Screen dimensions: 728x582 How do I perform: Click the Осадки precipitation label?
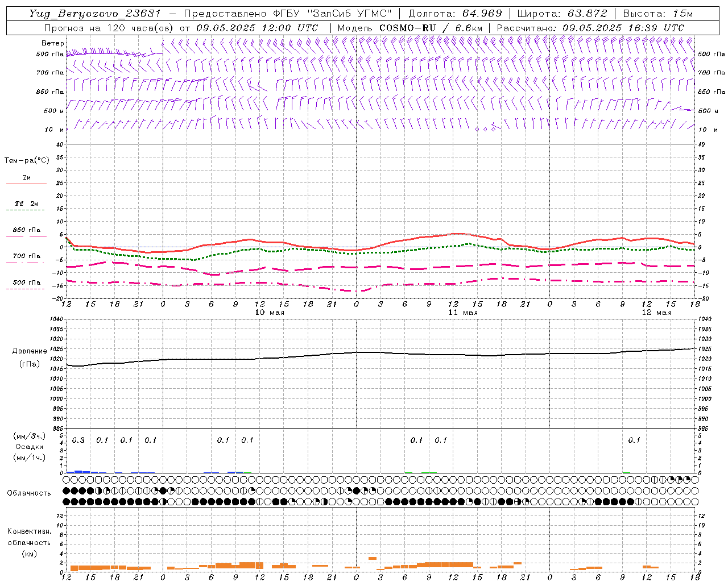[x=30, y=447]
